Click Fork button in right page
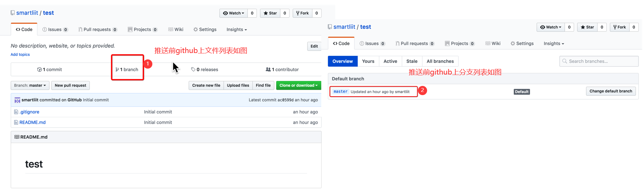The width and height of the screenshot is (644, 192). tap(620, 27)
